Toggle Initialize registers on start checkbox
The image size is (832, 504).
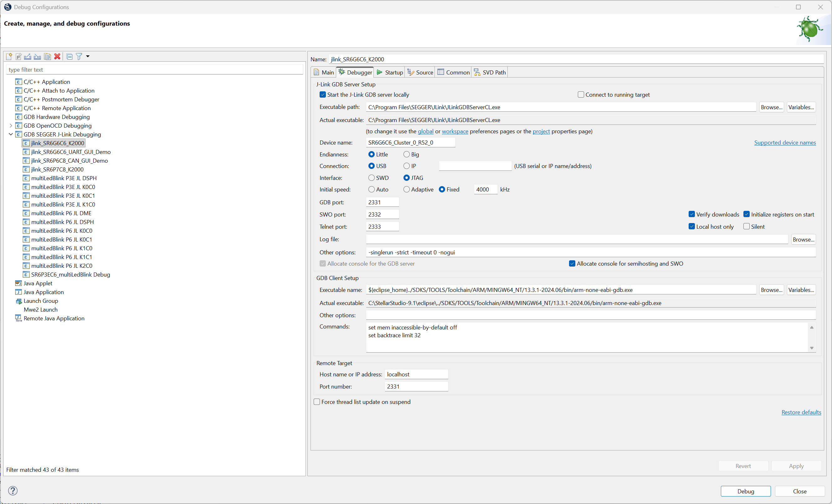click(x=747, y=214)
